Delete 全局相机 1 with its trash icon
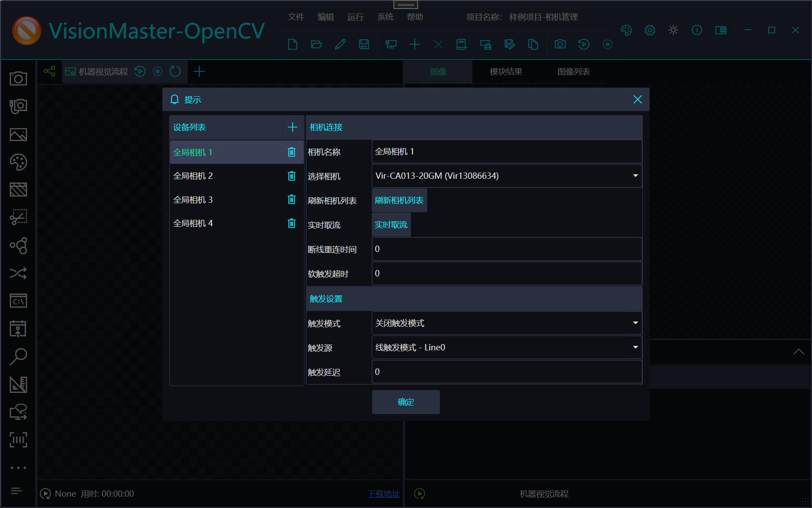The image size is (812, 508). click(292, 152)
